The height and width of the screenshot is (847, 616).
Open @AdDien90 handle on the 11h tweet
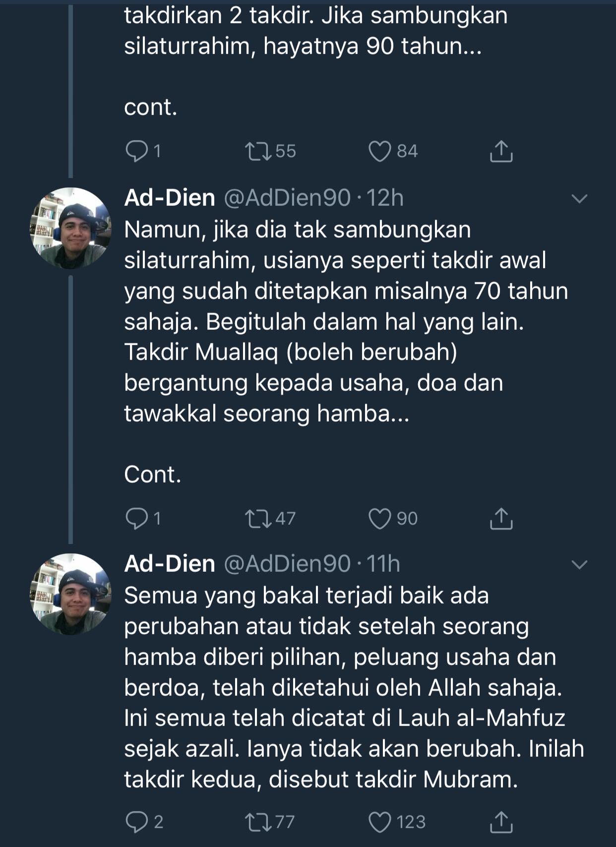click(287, 564)
